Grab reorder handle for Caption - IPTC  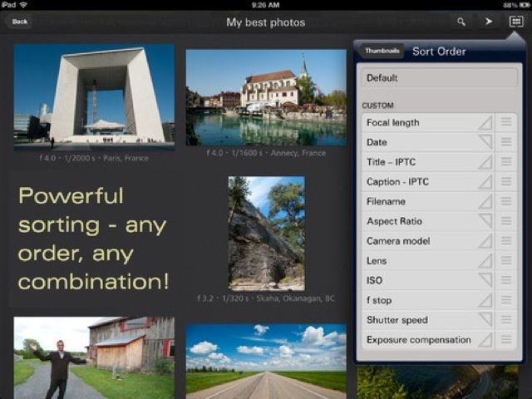pos(506,181)
